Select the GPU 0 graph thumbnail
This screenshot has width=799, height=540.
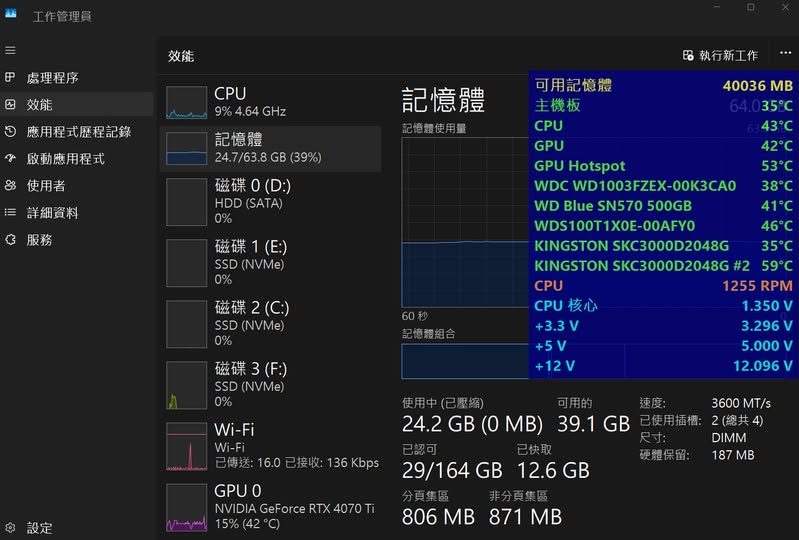tap(187, 507)
